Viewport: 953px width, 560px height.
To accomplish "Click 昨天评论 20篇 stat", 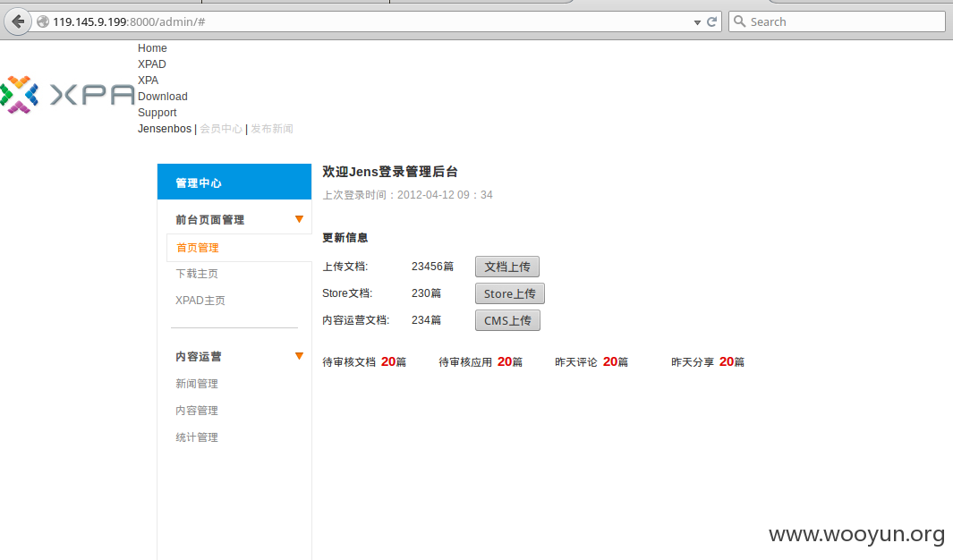I will tap(591, 362).
